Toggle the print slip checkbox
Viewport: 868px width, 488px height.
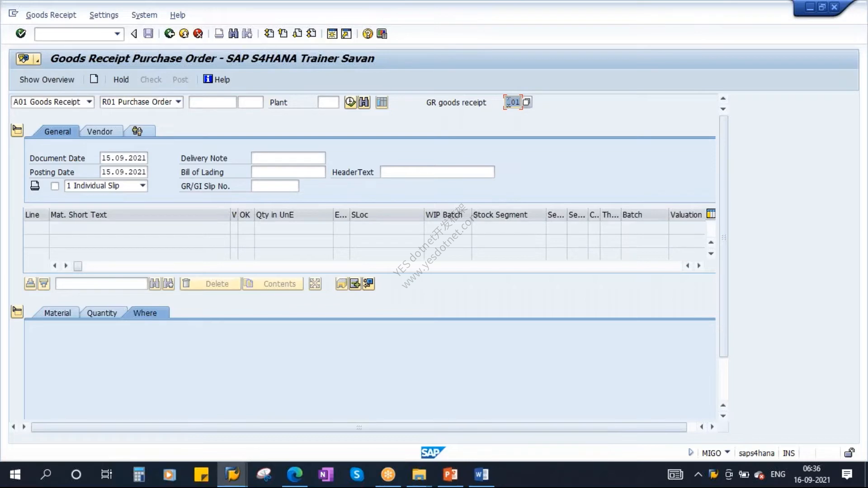pyautogui.click(x=55, y=186)
